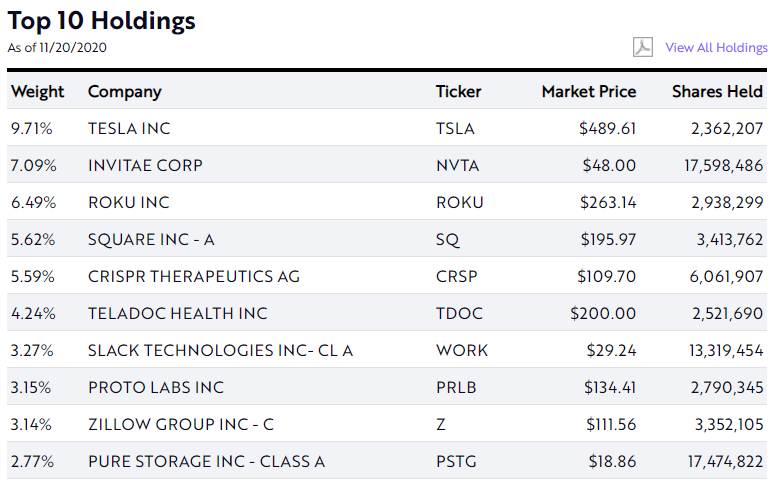Select the TDOC ticker symbol
Viewport: 777px width, 489px height.
point(459,314)
